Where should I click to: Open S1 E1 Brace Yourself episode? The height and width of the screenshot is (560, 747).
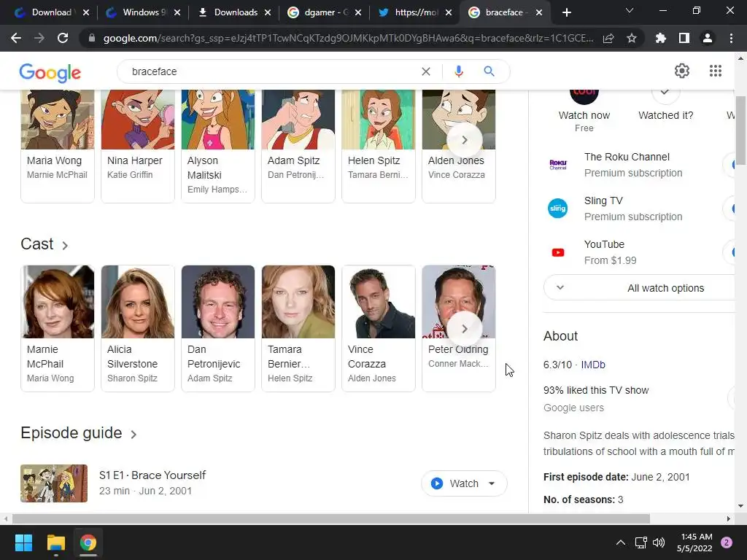[x=152, y=475]
